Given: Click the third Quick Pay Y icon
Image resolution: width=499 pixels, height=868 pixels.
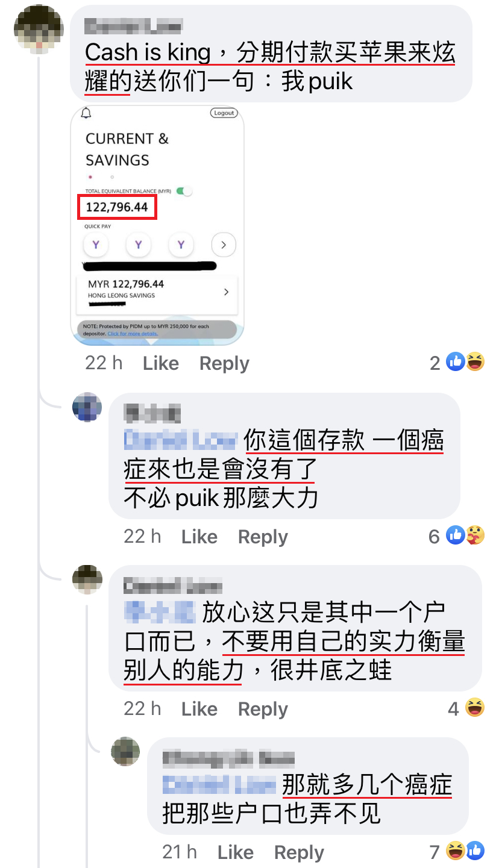Looking at the screenshot, I should click(181, 245).
